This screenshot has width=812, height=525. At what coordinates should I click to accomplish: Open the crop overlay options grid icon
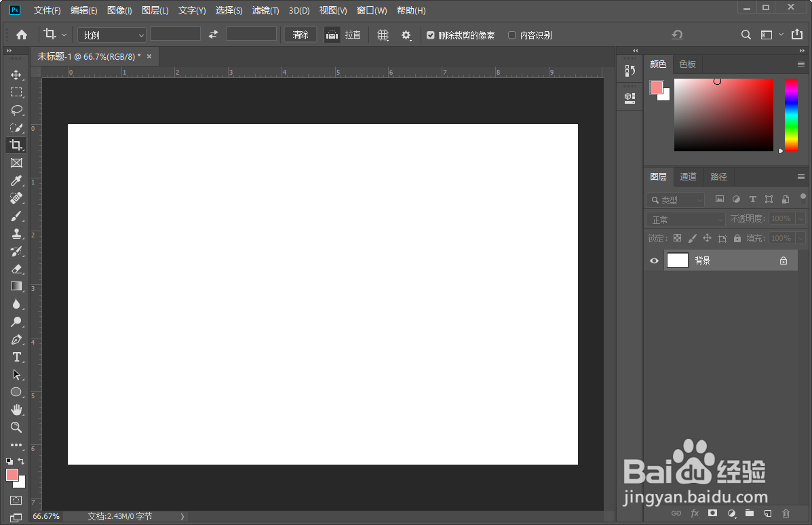(x=383, y=35)
